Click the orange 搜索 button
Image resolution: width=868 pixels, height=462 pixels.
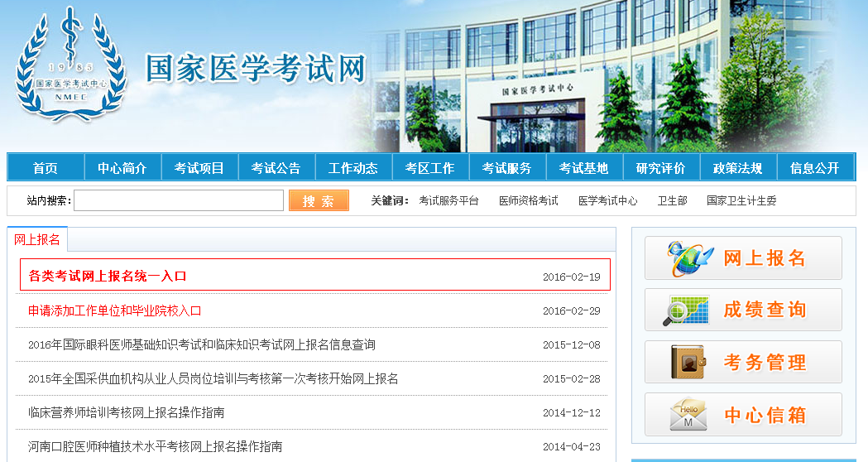coord(319,201)
